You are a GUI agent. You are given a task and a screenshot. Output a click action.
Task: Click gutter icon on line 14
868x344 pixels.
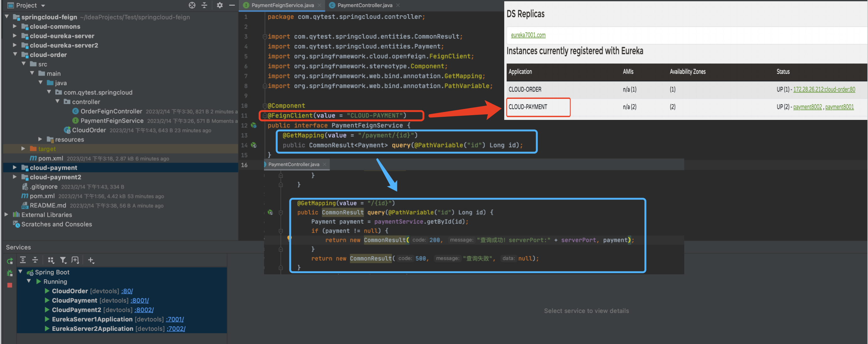pyautogui.click(x=254, y=145)
